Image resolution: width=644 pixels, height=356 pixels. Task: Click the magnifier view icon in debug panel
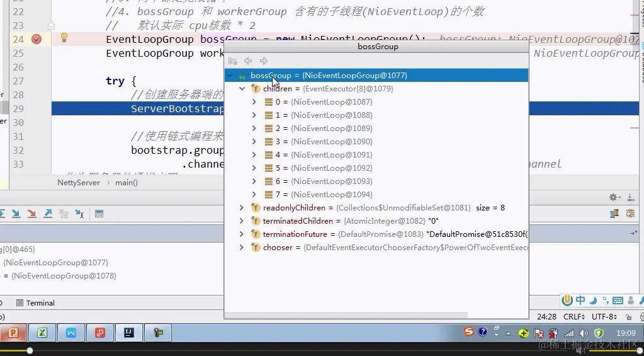coord(630,214)
